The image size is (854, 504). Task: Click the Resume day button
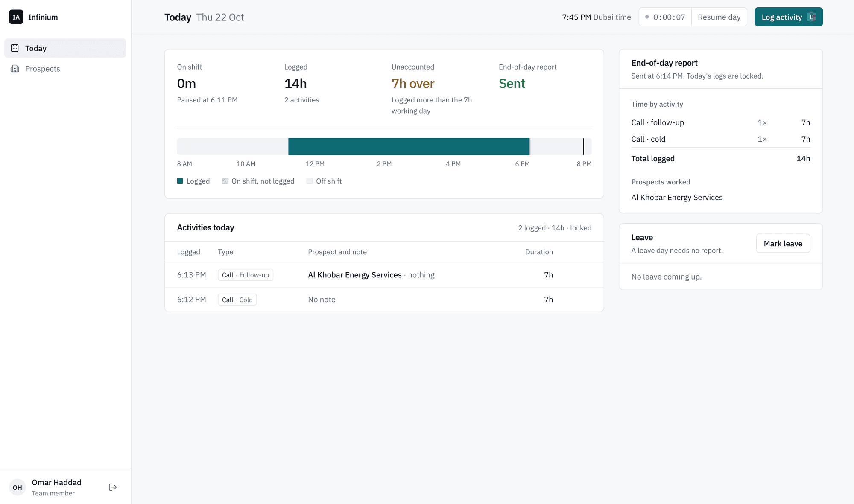coord(719,17)
